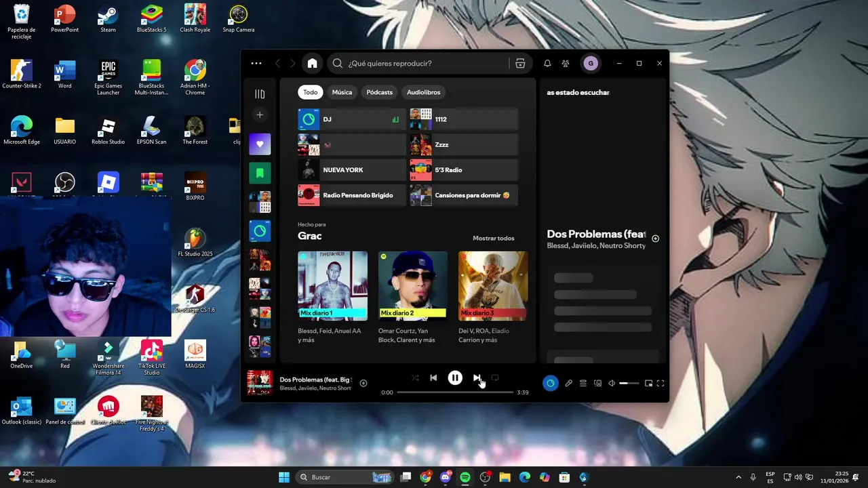Open the miniplayer
Image resolution: width=868 pixels, height=488 pixels.
pos(648,384)
